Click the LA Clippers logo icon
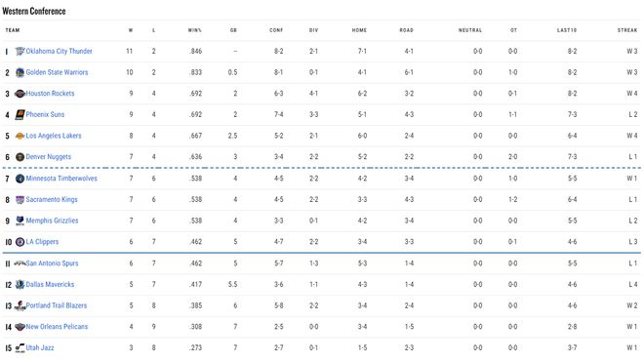The width and height of the screenshot is (644, 363). [20, 242]
